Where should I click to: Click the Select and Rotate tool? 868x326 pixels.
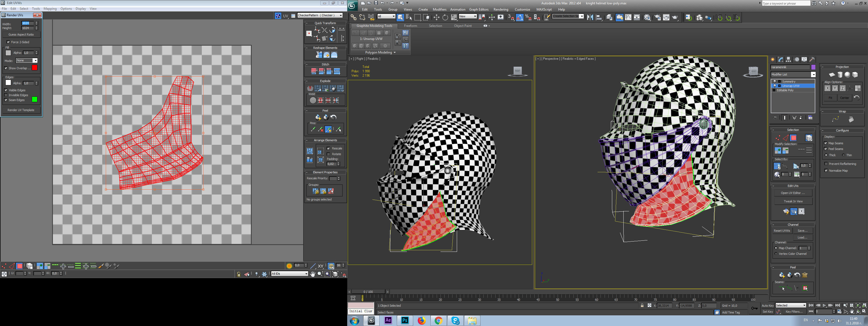(445, 18)
